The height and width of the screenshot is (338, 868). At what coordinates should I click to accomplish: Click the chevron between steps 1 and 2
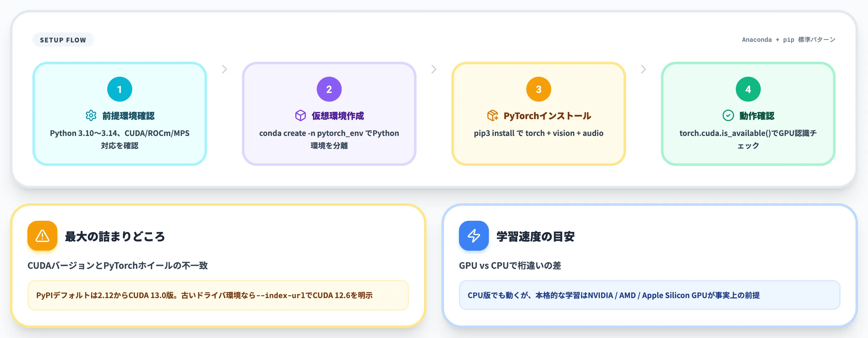(x=224, y=70)
